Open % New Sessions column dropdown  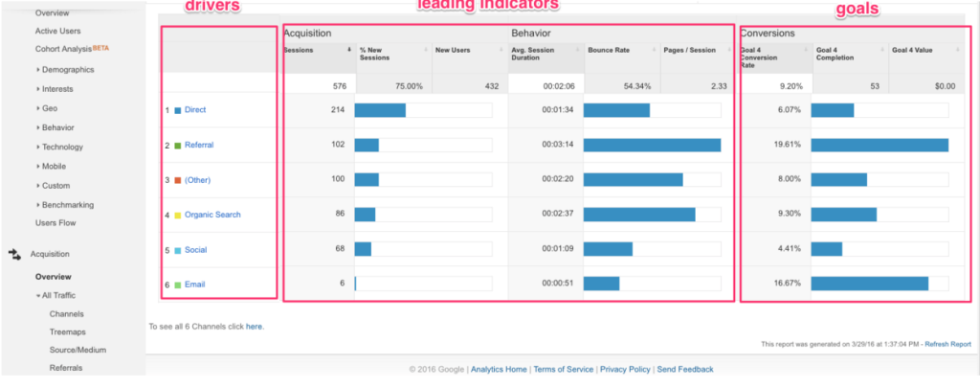[426, 50]
